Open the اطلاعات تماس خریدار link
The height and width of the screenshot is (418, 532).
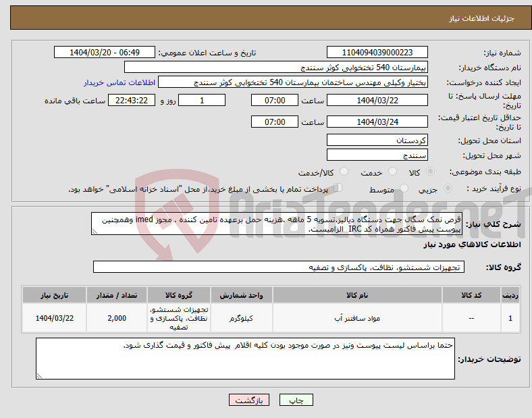coord(119,82)
